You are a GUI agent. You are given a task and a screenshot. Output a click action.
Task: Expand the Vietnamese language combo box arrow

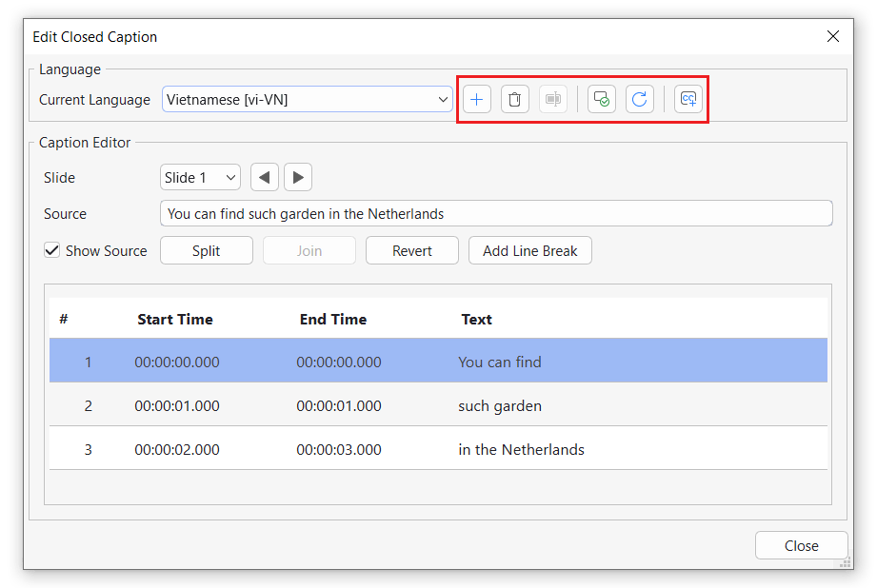coord(442,98)
